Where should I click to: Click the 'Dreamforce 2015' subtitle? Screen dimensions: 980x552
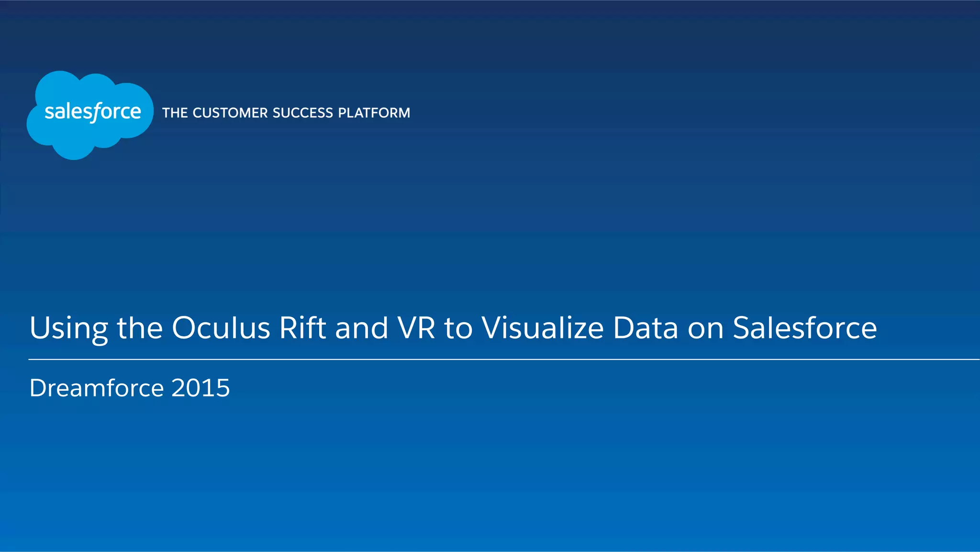tap(130, 388)
